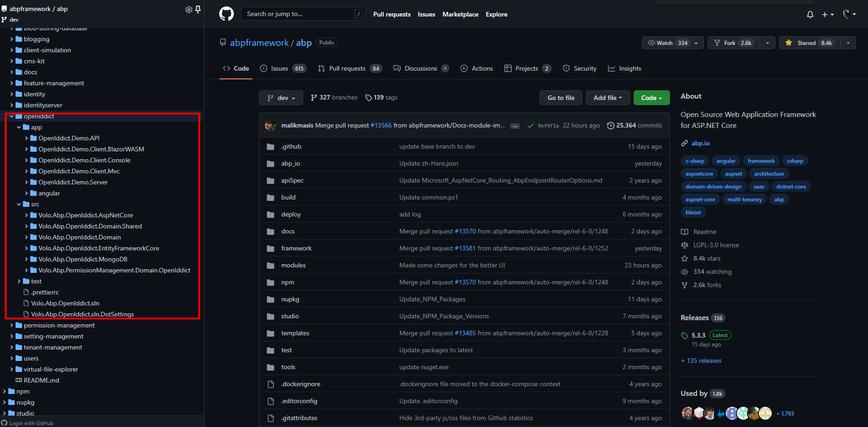Open pull request #13566 link

point(381,125)
